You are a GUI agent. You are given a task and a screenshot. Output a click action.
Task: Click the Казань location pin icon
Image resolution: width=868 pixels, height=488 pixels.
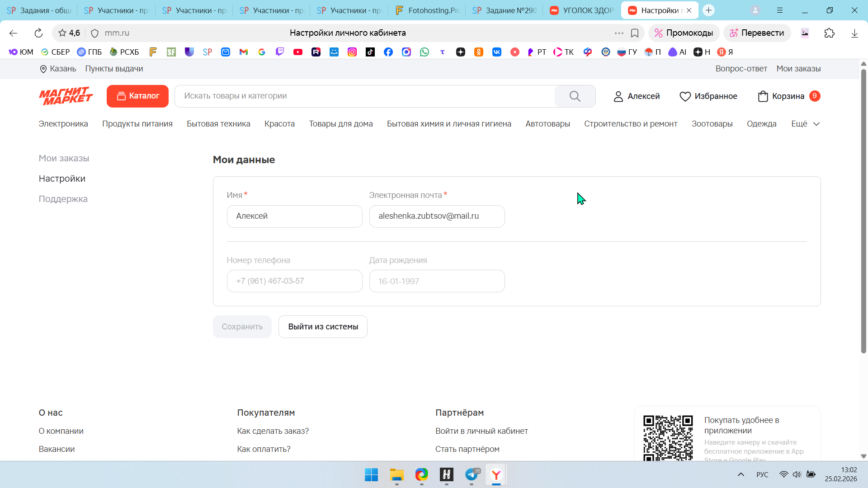43,69
